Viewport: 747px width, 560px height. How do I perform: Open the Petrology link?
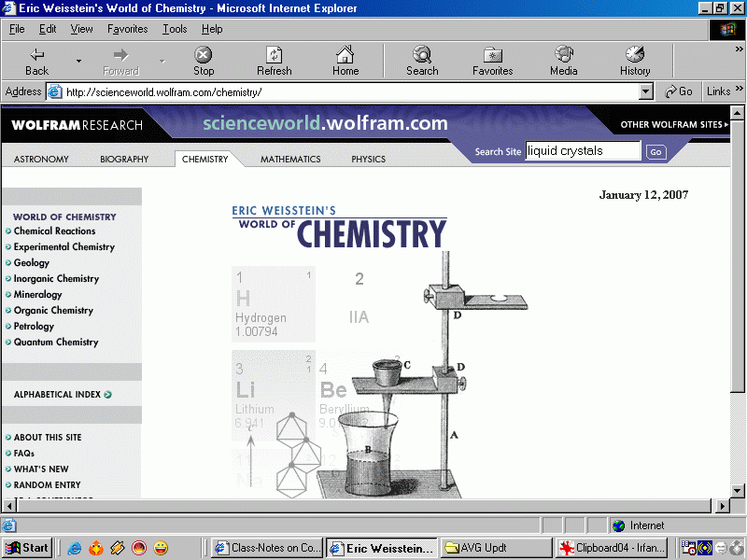[34, 326]
